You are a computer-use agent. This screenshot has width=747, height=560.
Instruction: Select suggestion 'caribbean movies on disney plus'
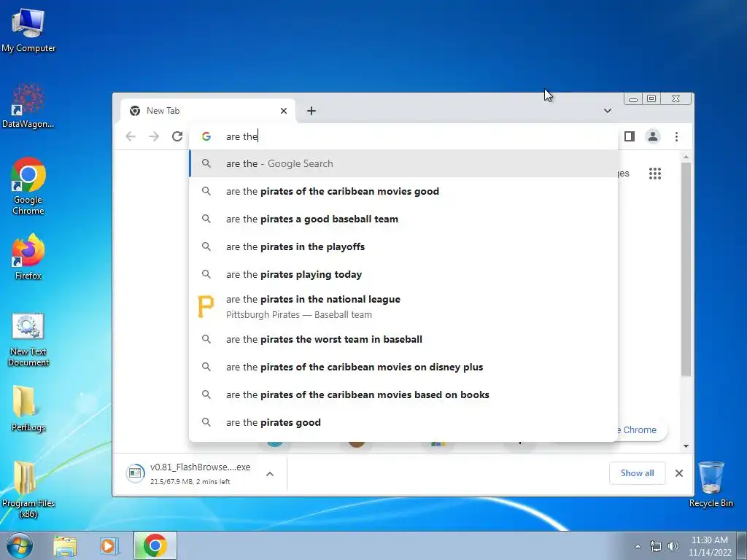[x=403, y=367]
